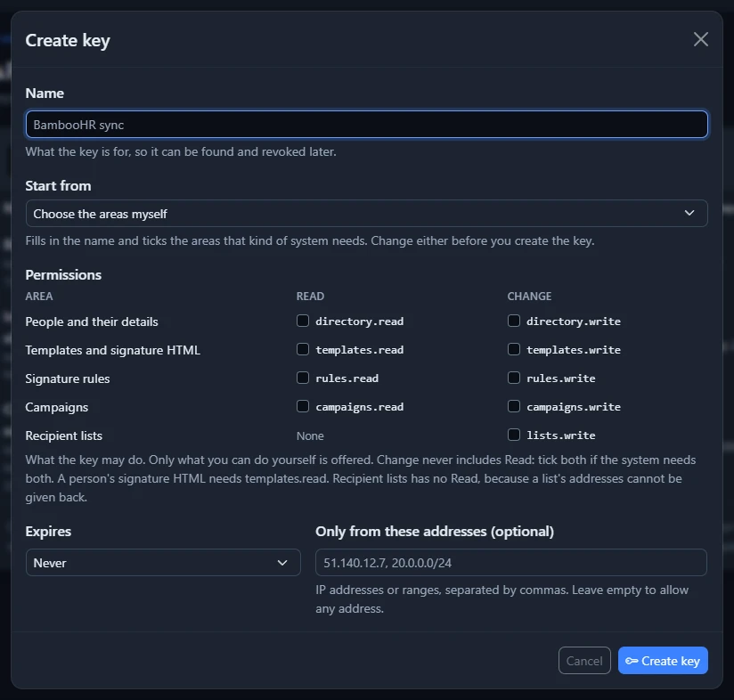Click the 'IP addresses or ranges' help text

point(502,599)
